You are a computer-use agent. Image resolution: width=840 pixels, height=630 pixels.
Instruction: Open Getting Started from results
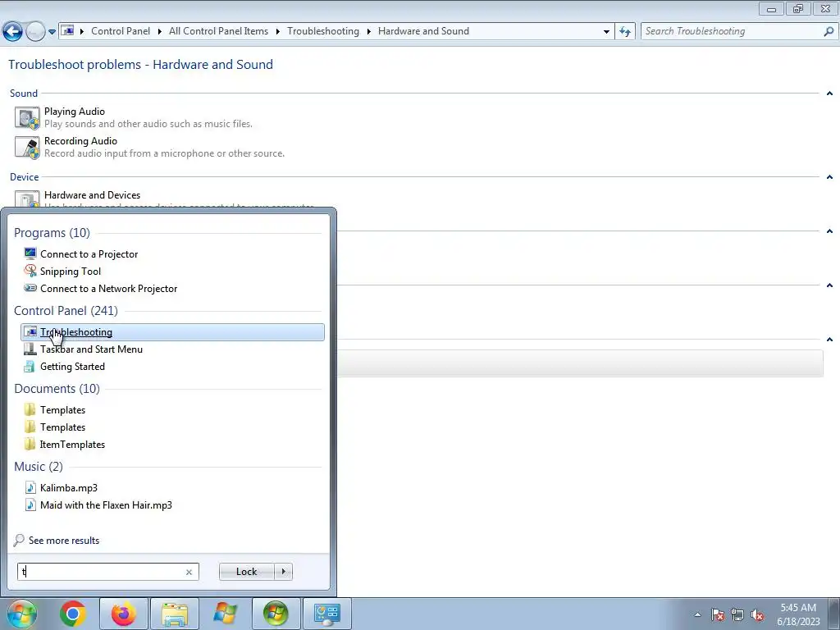point(72,367)
